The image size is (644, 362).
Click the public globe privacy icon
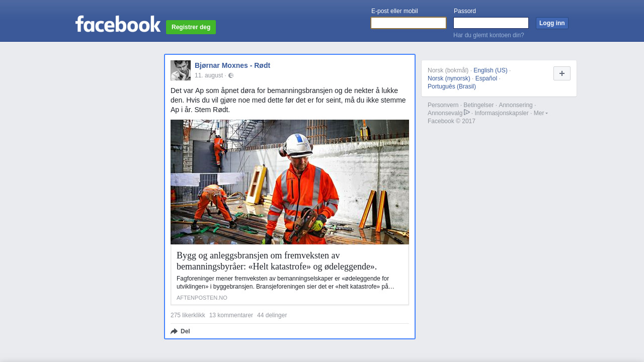click(231, 75)
